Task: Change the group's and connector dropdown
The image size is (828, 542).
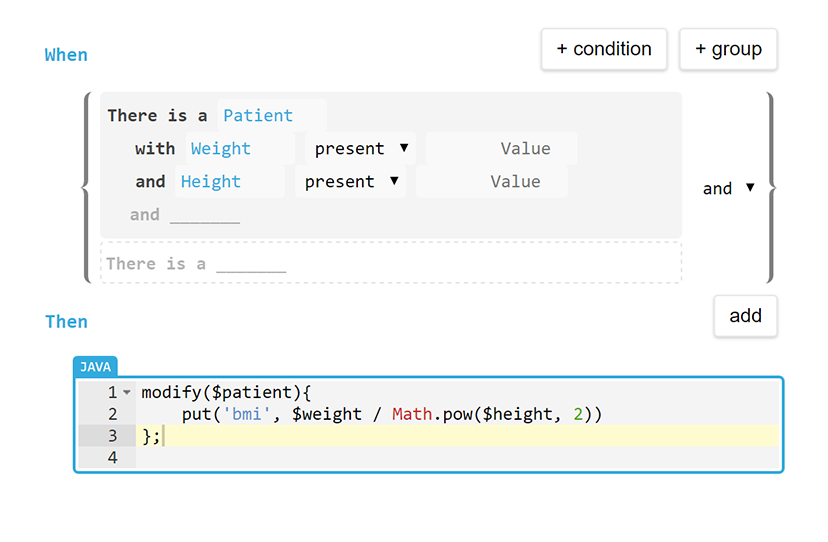Action: [728, 188]
